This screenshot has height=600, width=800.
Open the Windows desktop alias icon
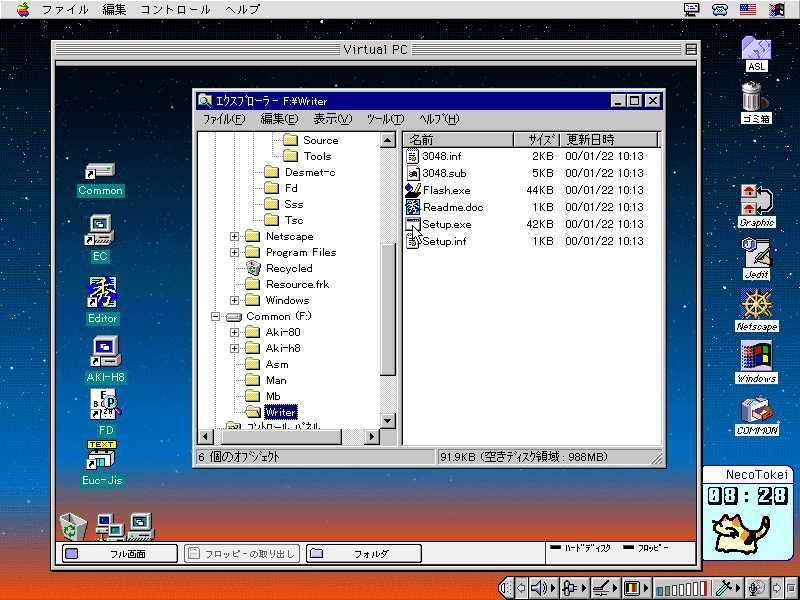pyautogui.click(x=757, y=357)
